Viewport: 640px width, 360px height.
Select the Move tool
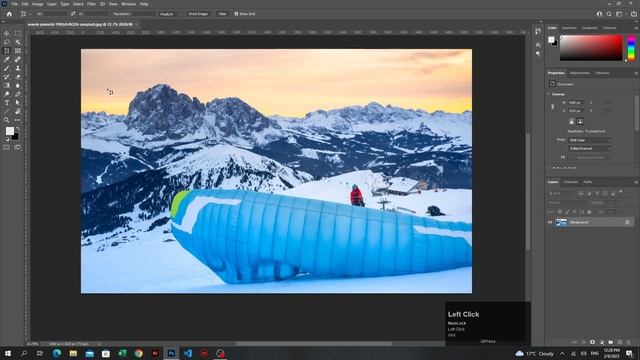click(7, 33)
